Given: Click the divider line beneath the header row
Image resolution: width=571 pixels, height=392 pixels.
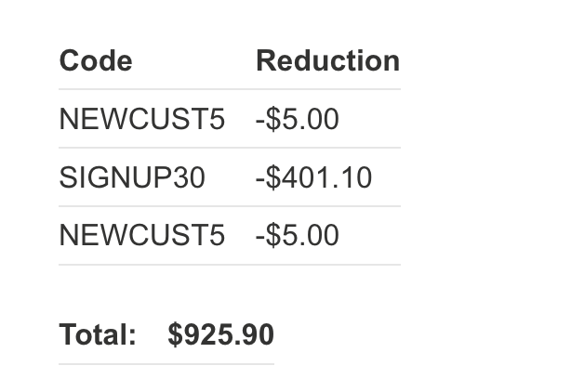Looking at the screenshot, I should (230, 89).
